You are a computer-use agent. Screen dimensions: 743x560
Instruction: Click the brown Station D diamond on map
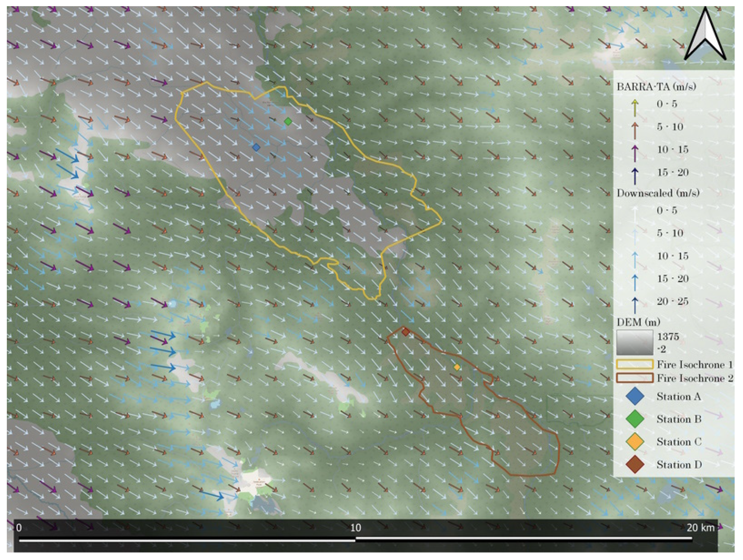(x=406, y=332)
